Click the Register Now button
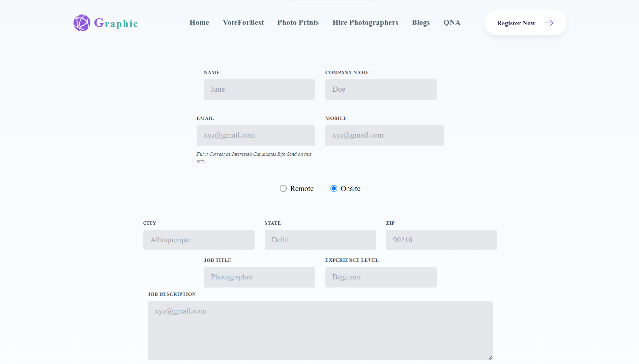 point(516,23)
